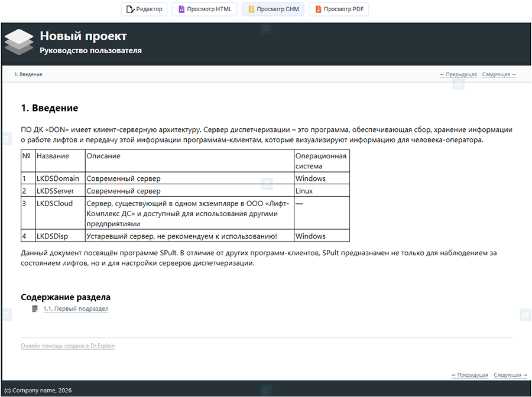Click the LKDSDomain table cell
Image resolution: width=532 pixels, height=397 pixels.
pyautogui.click(x=60, y=178)
